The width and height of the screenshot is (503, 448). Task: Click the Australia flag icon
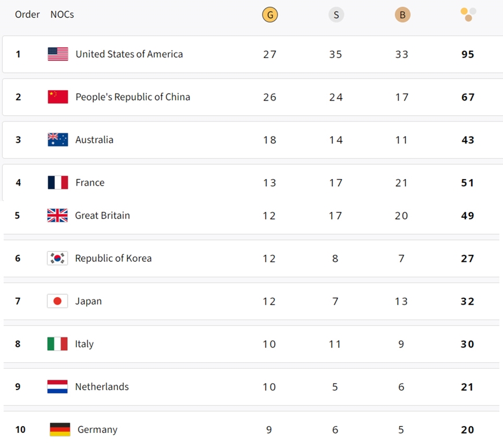click(x=58, y=140)
